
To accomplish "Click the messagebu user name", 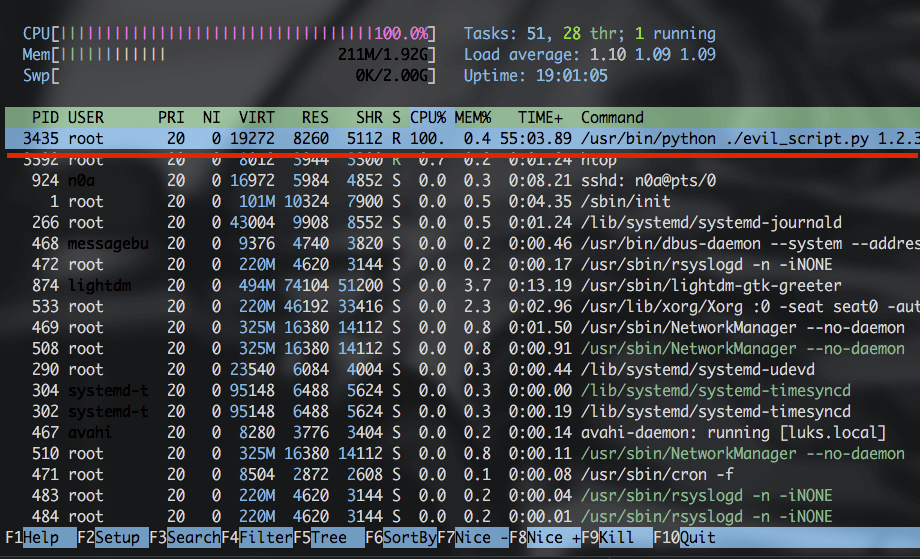I will click(108, 243).
